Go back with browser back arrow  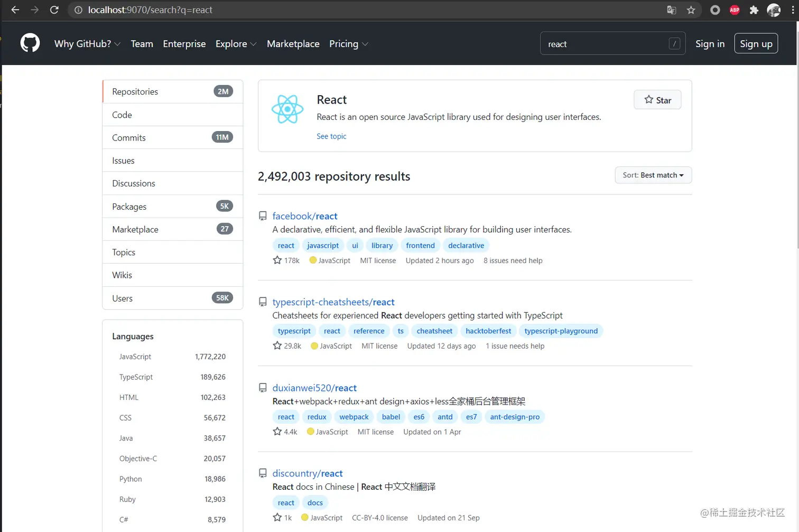pyautogui.click(x=15, y=10)
